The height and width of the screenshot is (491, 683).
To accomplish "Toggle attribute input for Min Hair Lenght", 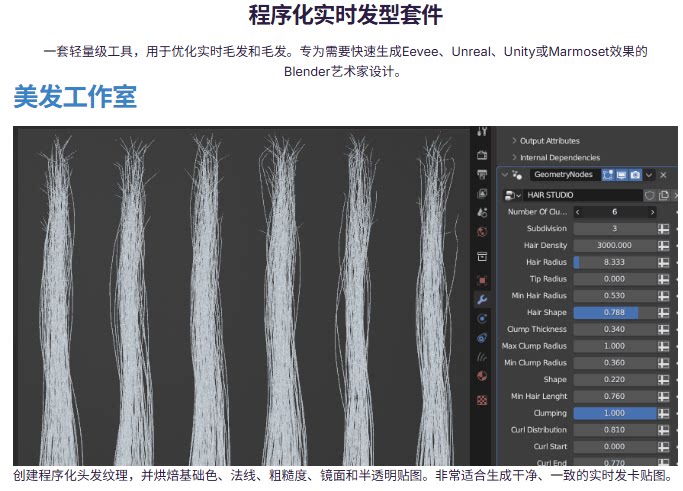I will click(x=663, y=396).
